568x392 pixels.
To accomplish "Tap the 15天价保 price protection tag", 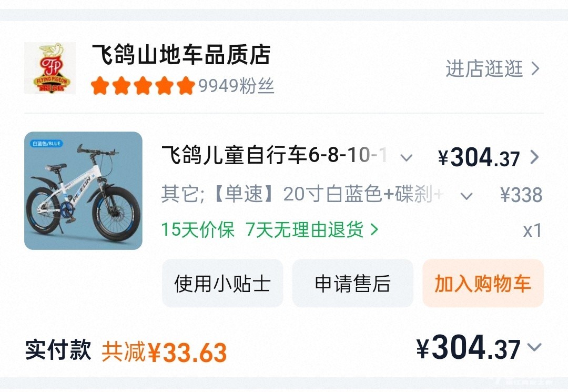I will [x=198, y=230].
